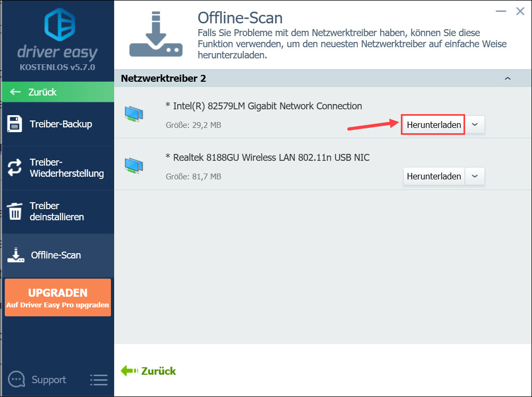Image resolution: width=532 pixels, height=397 pixels.
Task: Open the Treiber-Backup menu item
Action: click(x=58, y=124)
